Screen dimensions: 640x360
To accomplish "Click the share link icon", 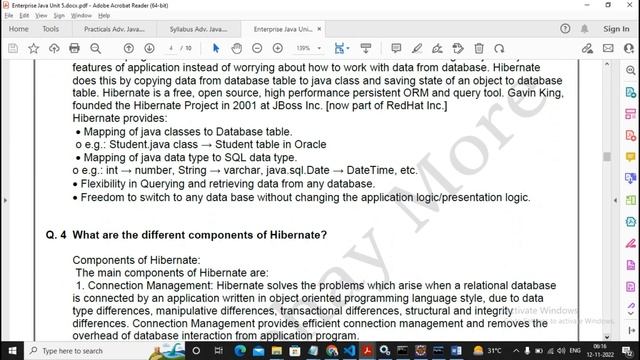I will pyautogui.click(x=587, y=48).
